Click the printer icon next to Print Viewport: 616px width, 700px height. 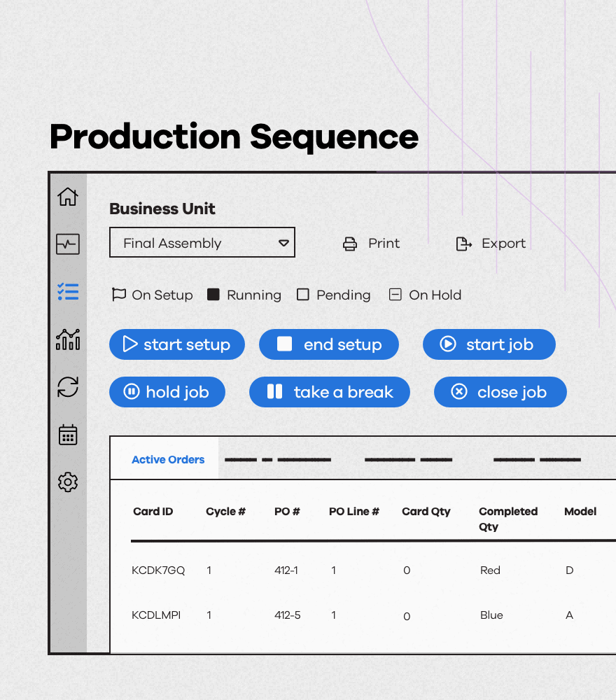[350, 244]
